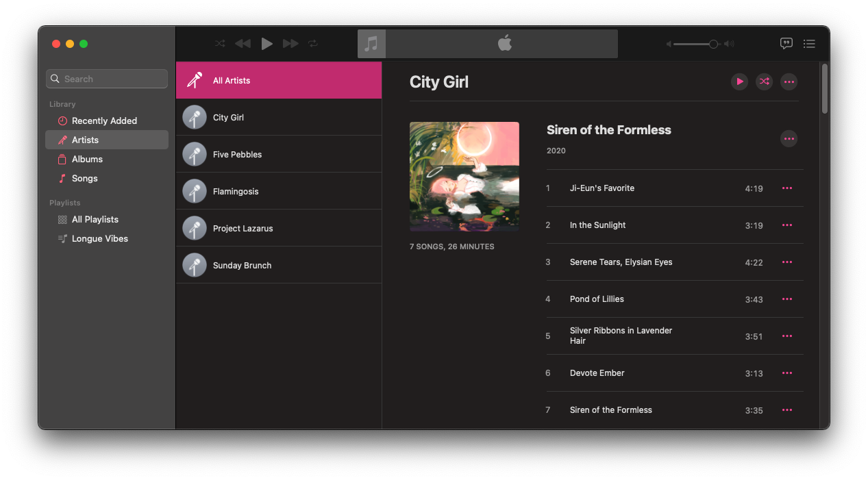Click the 4:19 duration of Ji-Eun's Favorite
Screen dimensions: 868x480
click(x=754, y=188)
